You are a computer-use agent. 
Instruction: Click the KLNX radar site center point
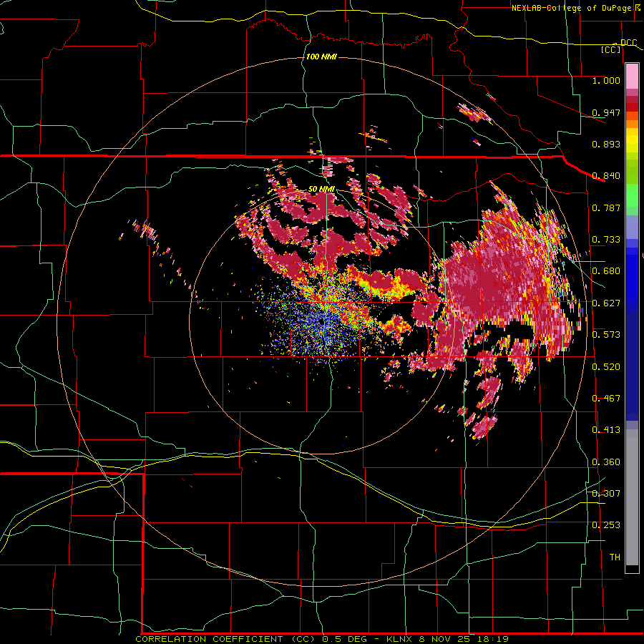pyautogui.click(x=321, y=322)
